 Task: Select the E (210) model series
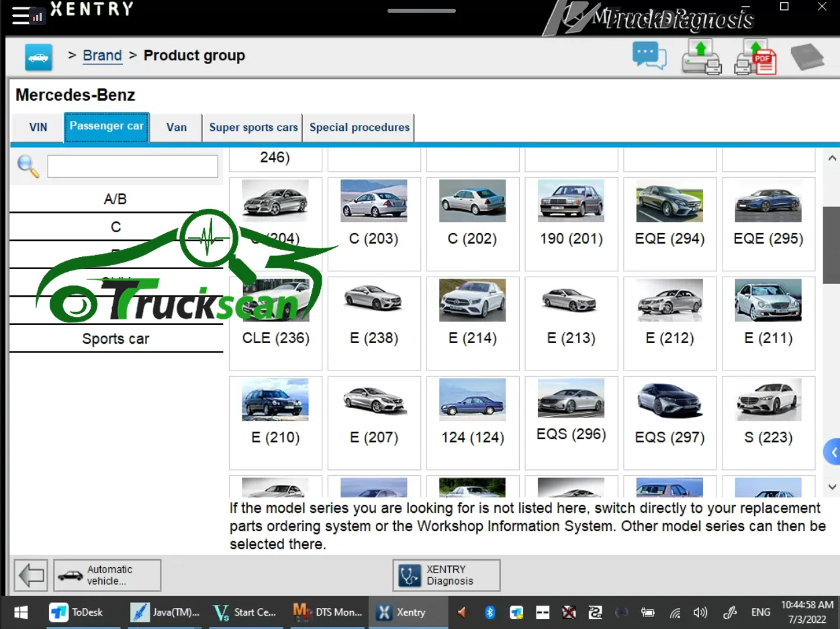[275, 423]
